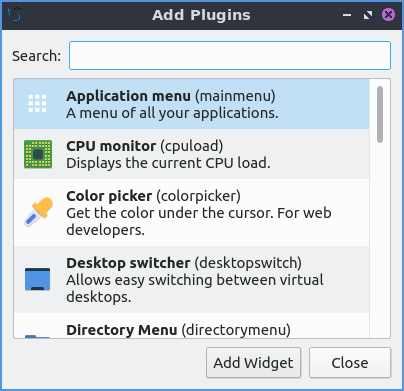404x391 pixels.
Task: Click the Add Plugins title bar text
Action: pyautogui.click(x=201, y=15)
